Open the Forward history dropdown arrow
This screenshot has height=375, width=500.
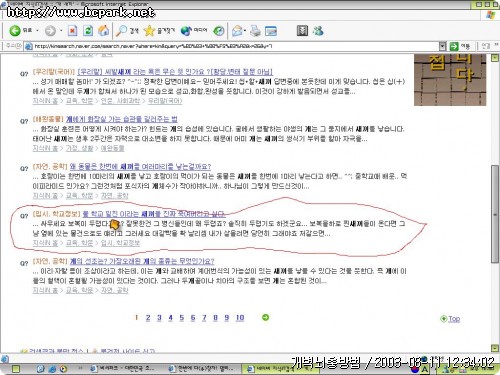point(61,31)
